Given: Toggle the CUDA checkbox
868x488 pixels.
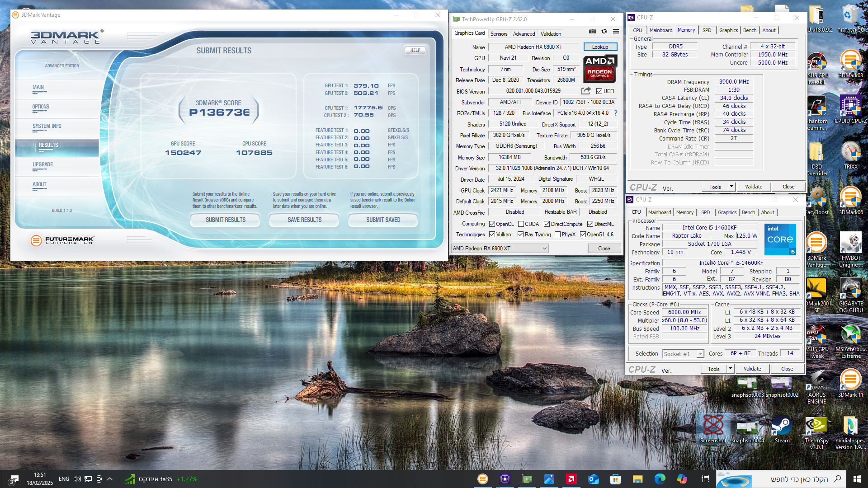Looking at the screenshot, I should click(x=521, y=224).
